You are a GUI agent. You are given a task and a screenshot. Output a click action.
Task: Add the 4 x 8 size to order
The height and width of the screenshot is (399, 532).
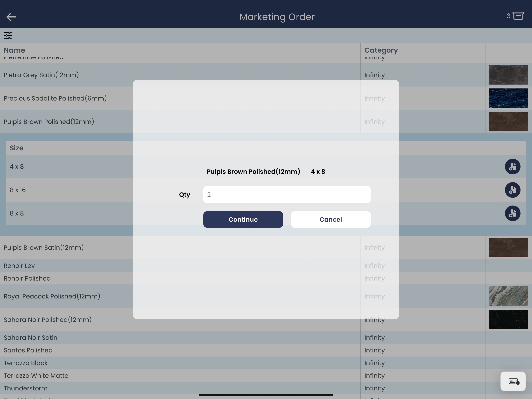click(512, 167)
